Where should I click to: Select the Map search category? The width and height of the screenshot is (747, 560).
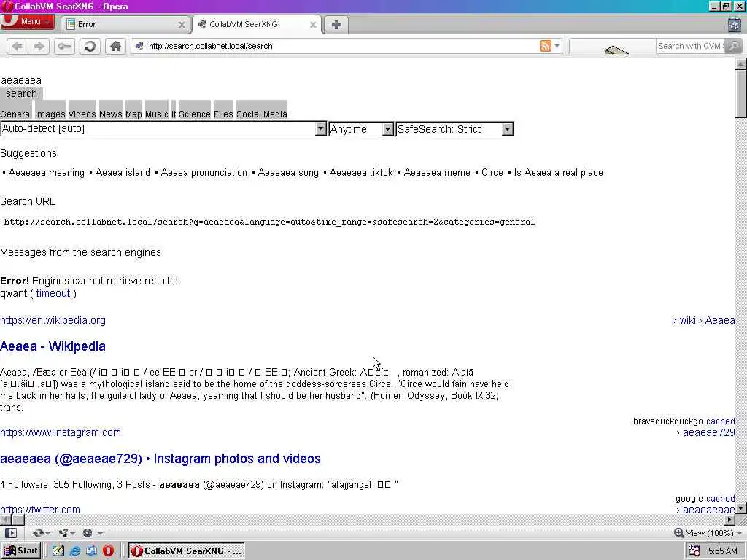point(134,114)
